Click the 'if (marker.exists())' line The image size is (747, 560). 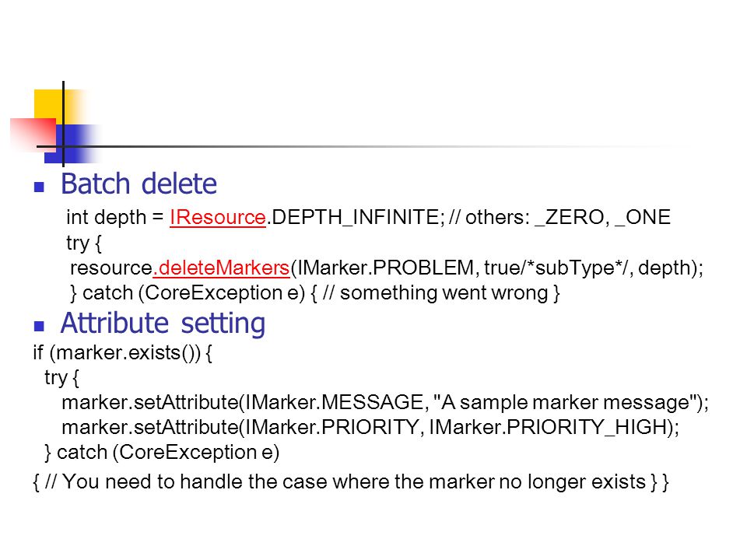(x=122, y=353)
